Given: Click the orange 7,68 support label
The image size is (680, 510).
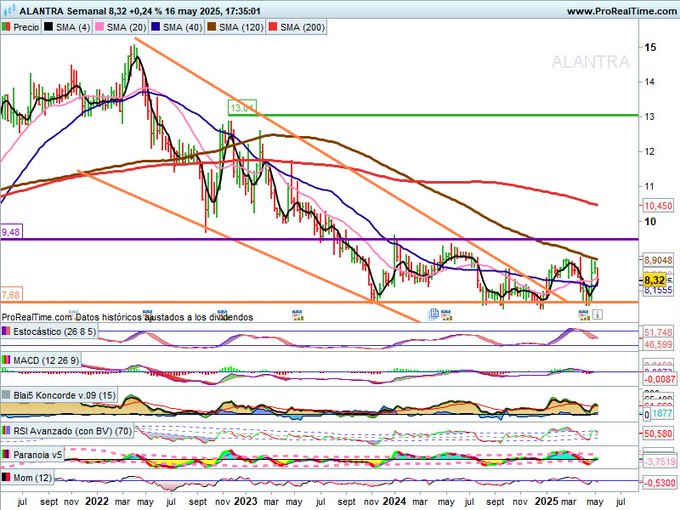Looking at the screenshot, I should point(11,295).
